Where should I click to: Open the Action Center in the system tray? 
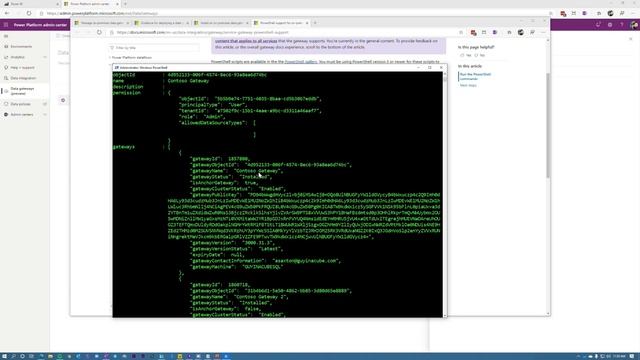[x=631, y=356]
